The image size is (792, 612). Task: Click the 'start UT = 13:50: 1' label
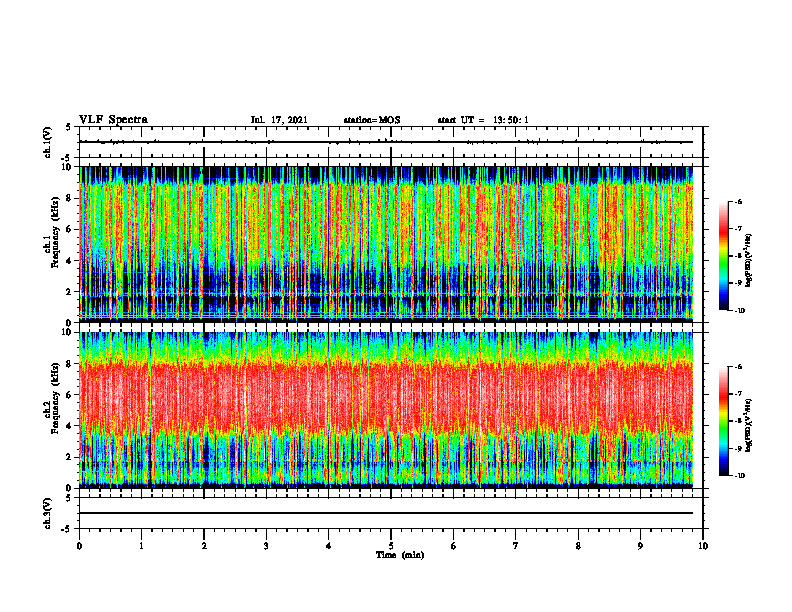pyautogui.click(x=483, y=120)
